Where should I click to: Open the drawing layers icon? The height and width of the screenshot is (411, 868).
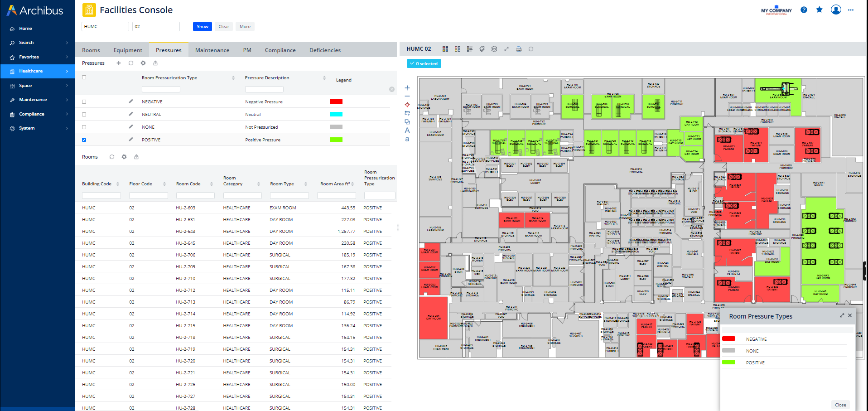click(494, 49)
